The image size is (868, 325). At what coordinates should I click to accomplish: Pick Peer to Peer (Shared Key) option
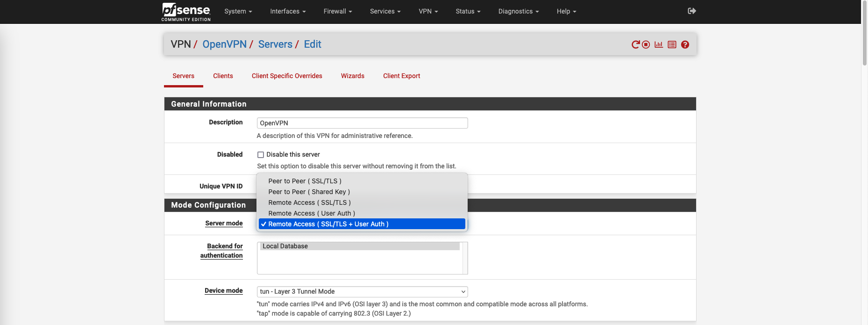(309, 192)
